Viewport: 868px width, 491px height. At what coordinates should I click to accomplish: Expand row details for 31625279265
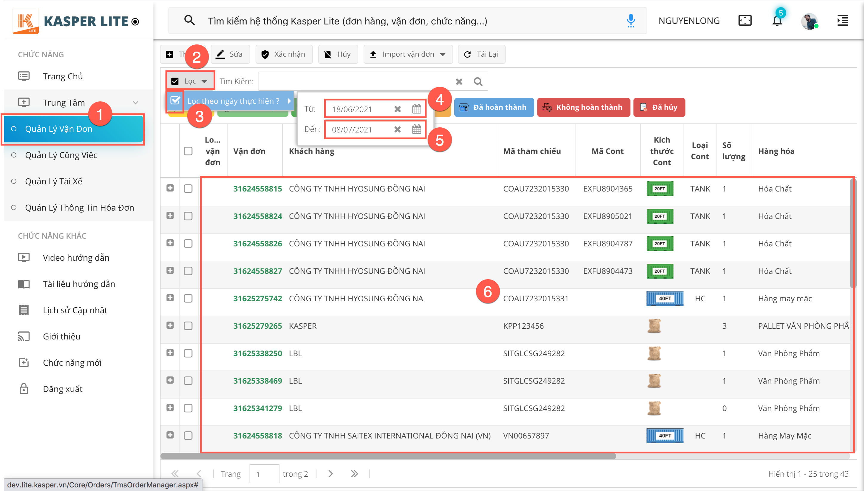pyautogui.click(x=170, y=325)
